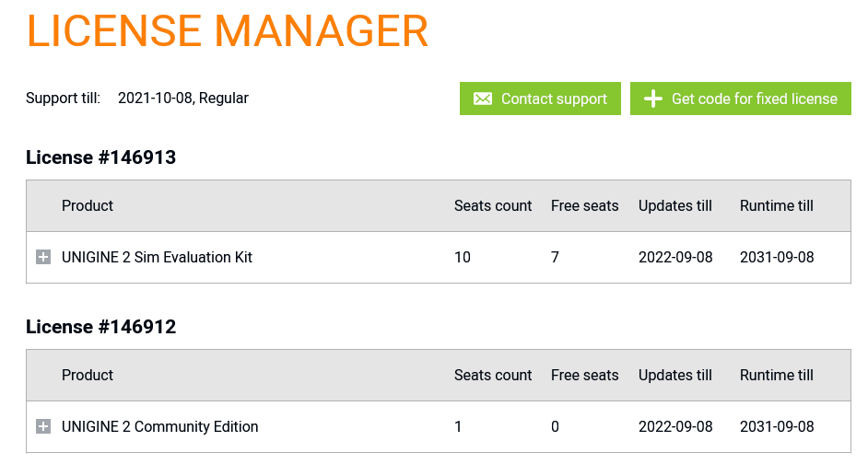Expand the UNIGINE 2 Community Edition row

pos(43,426)
